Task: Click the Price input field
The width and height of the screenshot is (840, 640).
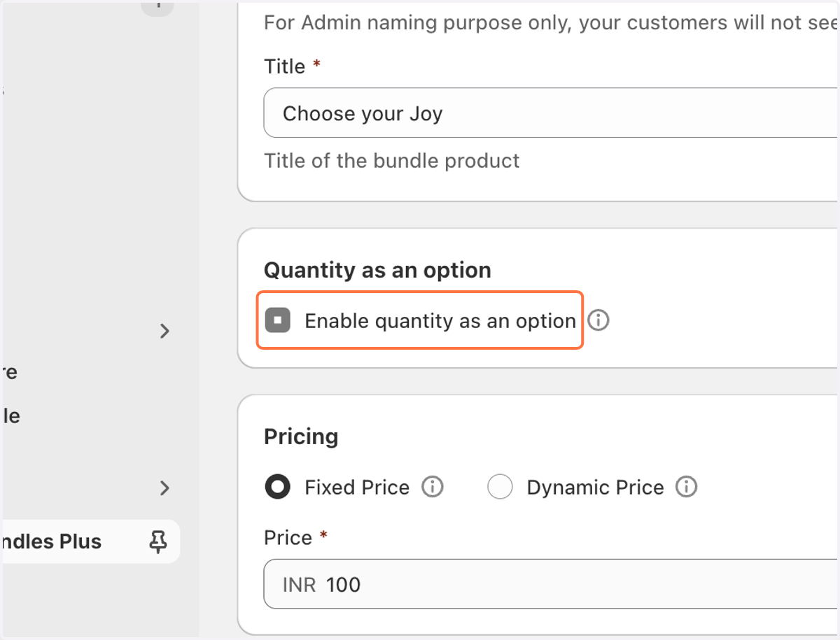Action: tap(552, 584)
